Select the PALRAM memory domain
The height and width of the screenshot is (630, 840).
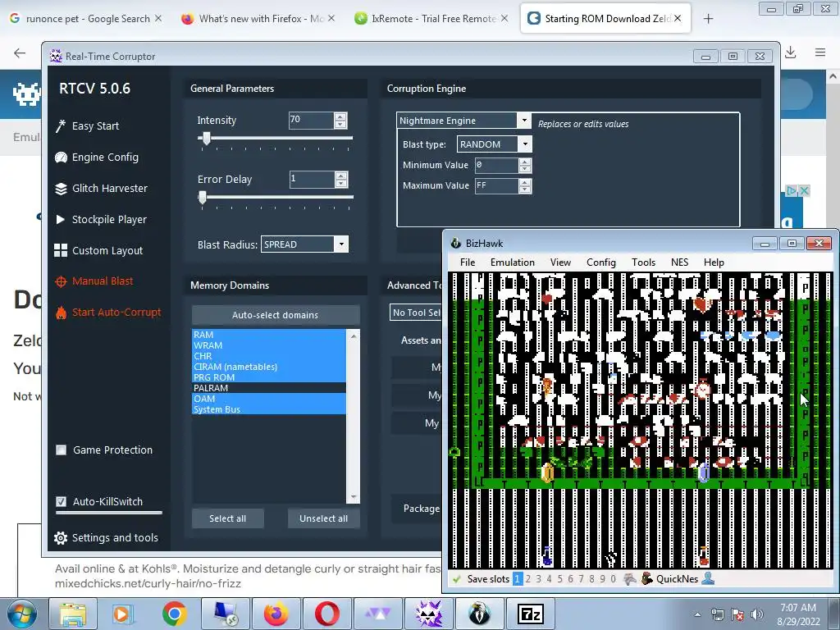(269, 388)
